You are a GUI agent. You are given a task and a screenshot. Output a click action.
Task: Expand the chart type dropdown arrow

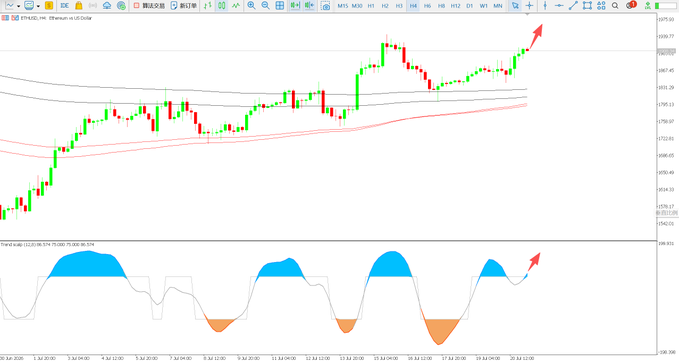click(x=18, y=6)
